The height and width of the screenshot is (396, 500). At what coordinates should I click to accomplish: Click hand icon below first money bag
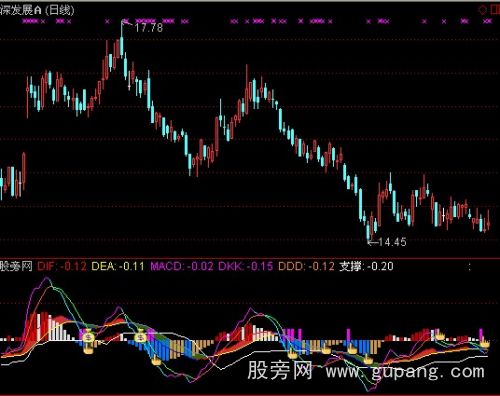[x=88, y=349]
